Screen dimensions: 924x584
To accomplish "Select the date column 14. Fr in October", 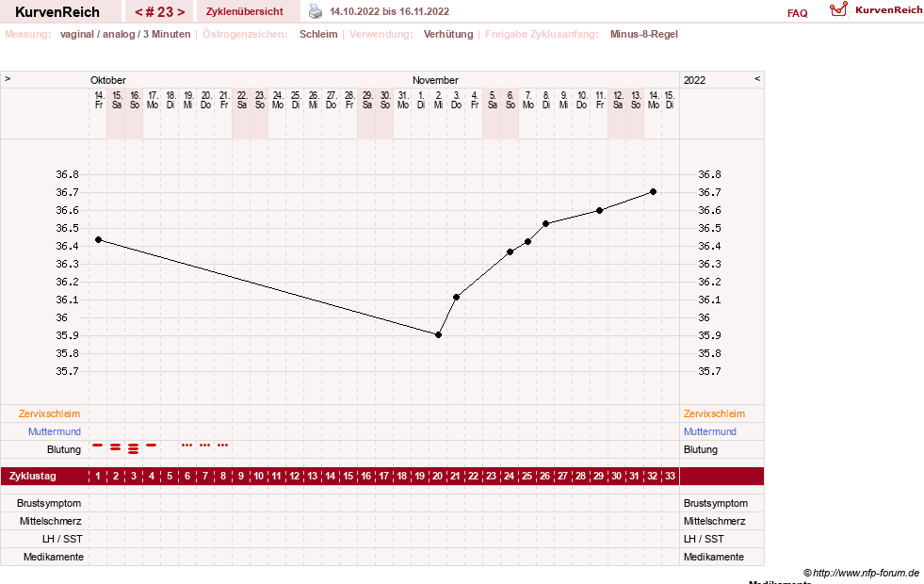I will 99,100.
